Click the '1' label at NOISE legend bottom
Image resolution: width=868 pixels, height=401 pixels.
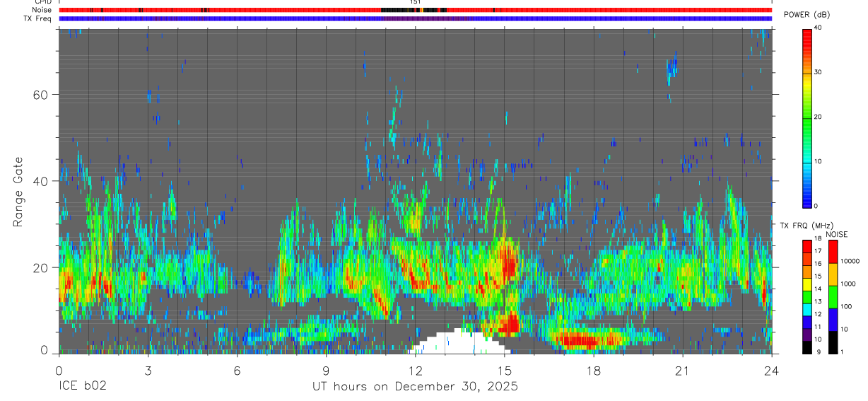[842, 352]
